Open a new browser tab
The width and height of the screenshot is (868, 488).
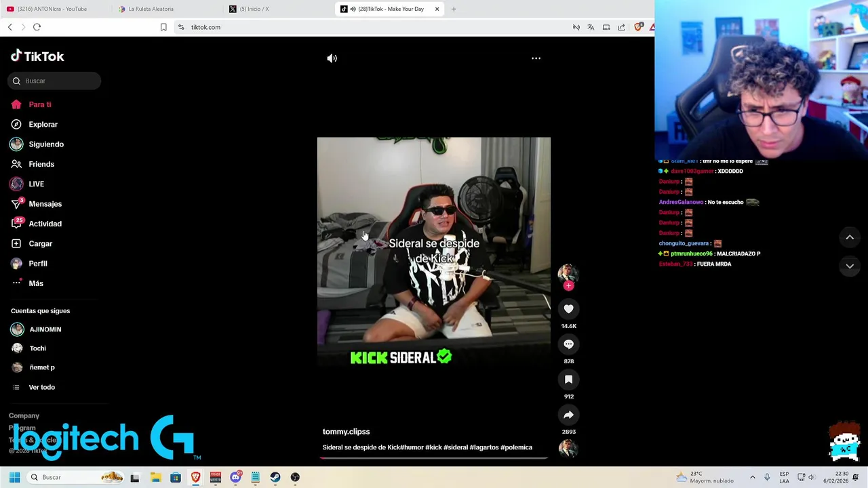coord(454,9)
